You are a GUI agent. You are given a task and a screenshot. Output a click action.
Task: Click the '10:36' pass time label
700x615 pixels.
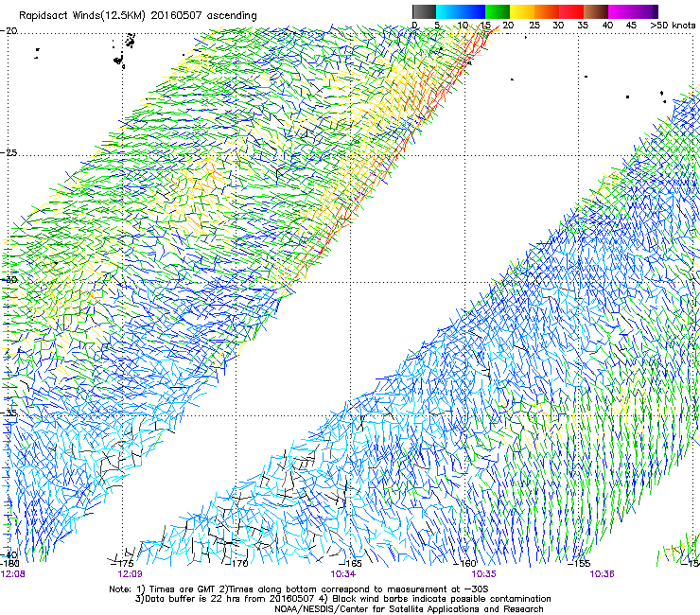(602, 574)
